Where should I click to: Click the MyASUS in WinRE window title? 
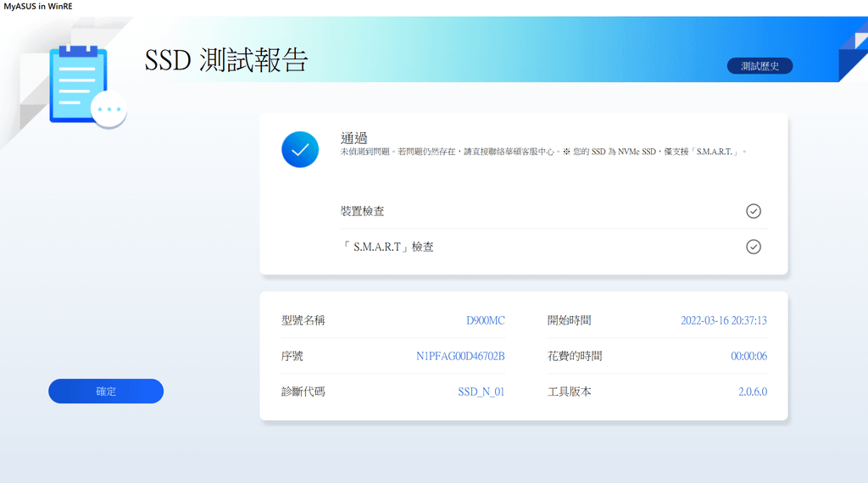point(38,6)
